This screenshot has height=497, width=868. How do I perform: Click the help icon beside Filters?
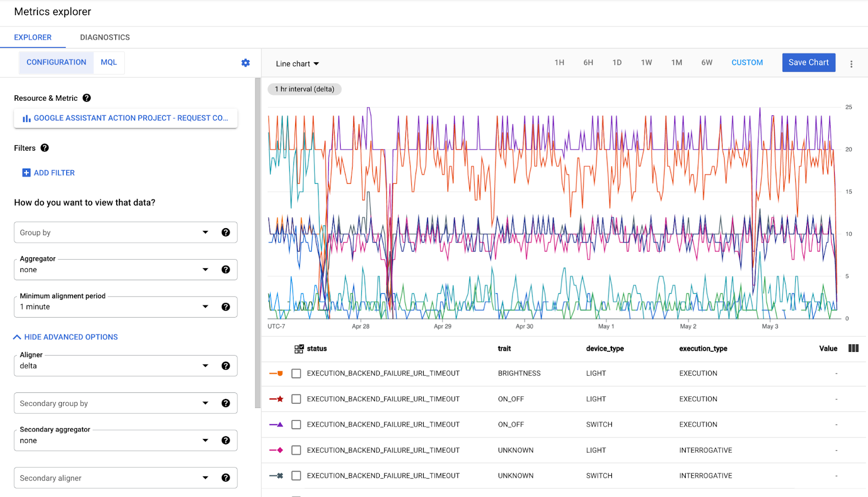[x=44, y=148]
